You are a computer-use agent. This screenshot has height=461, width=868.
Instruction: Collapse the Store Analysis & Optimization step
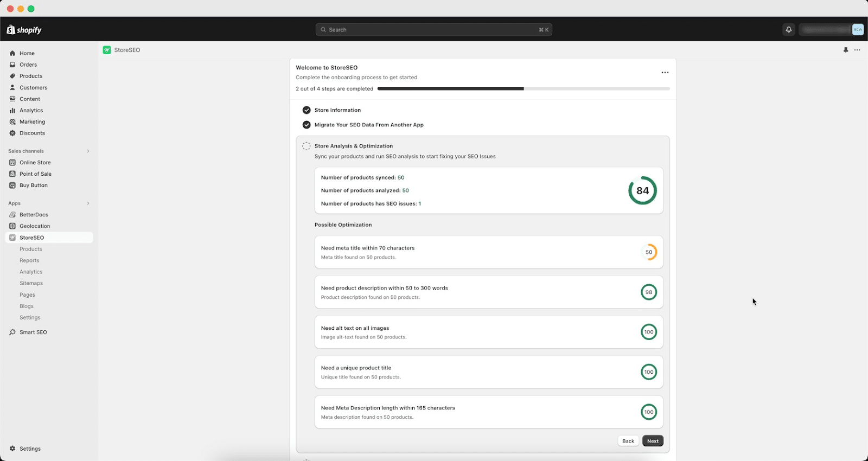click(354, 146)
